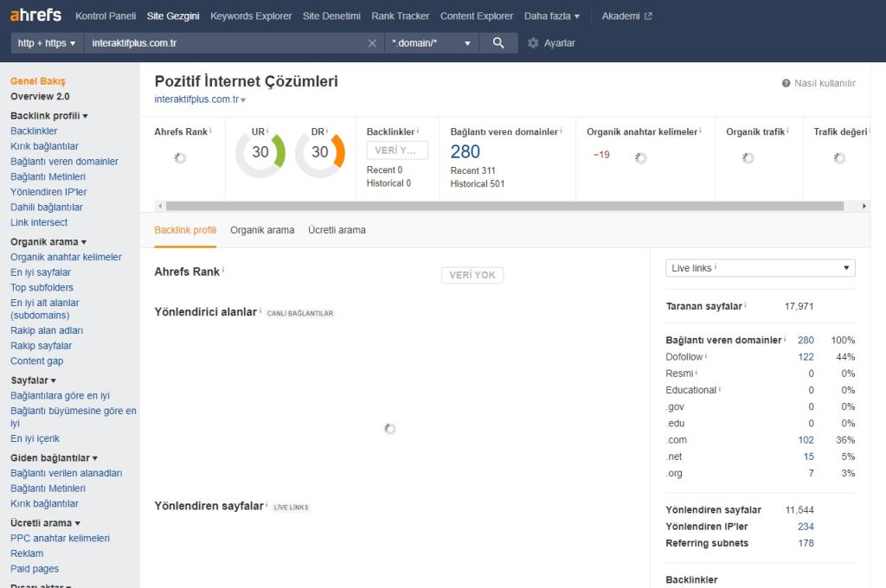The image size is (886, 588).
Task: Open the Live links dropdown
Action: point(760,268)
